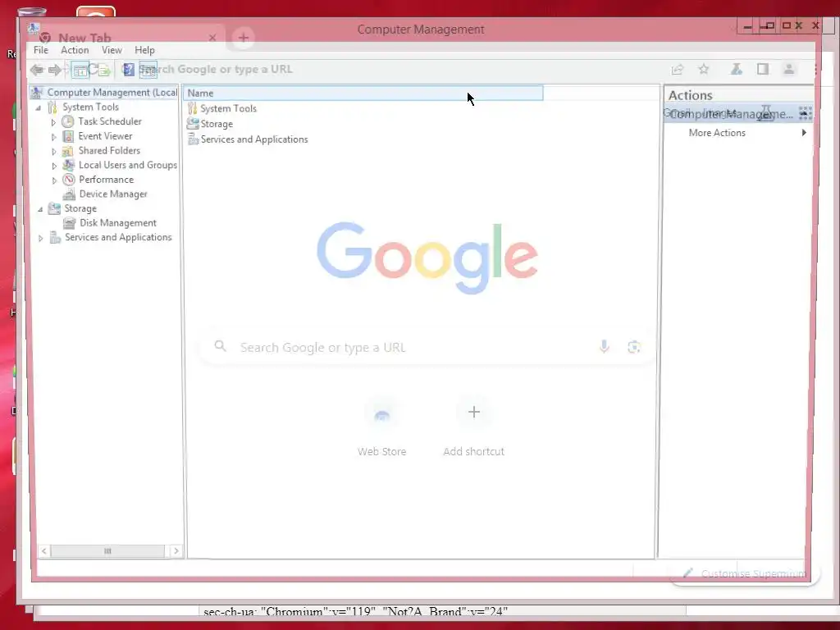Click the Storage text in center list
The height and width of the screenshot is (630, 840).
(217, 124)
